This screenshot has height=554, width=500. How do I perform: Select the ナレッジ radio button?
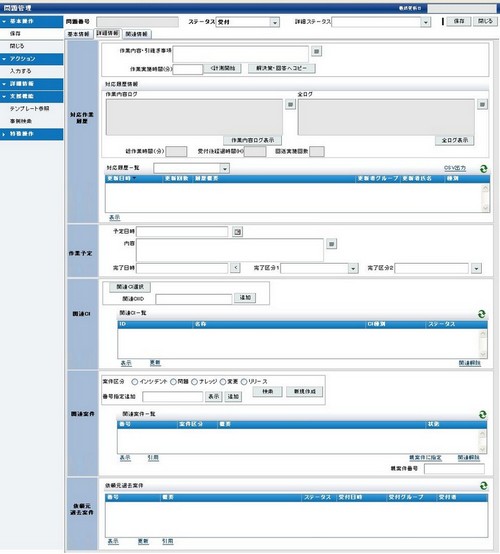coord(194,382)
